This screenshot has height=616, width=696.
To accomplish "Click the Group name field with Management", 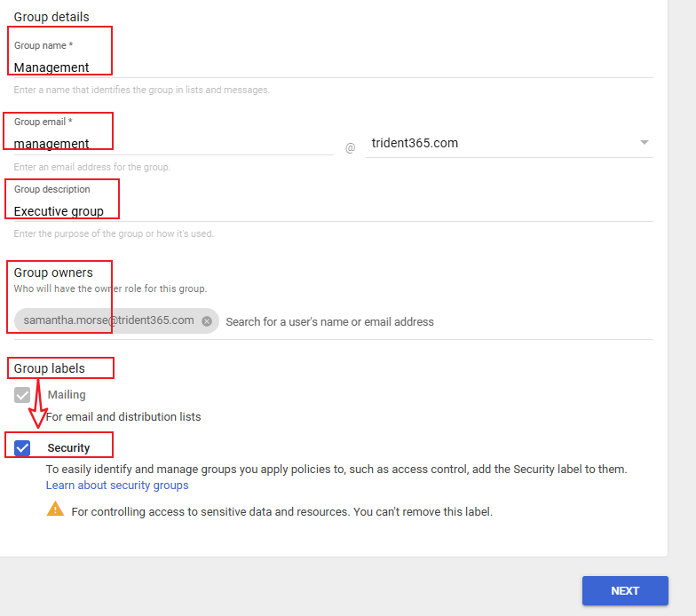I will tap(178, 67).
